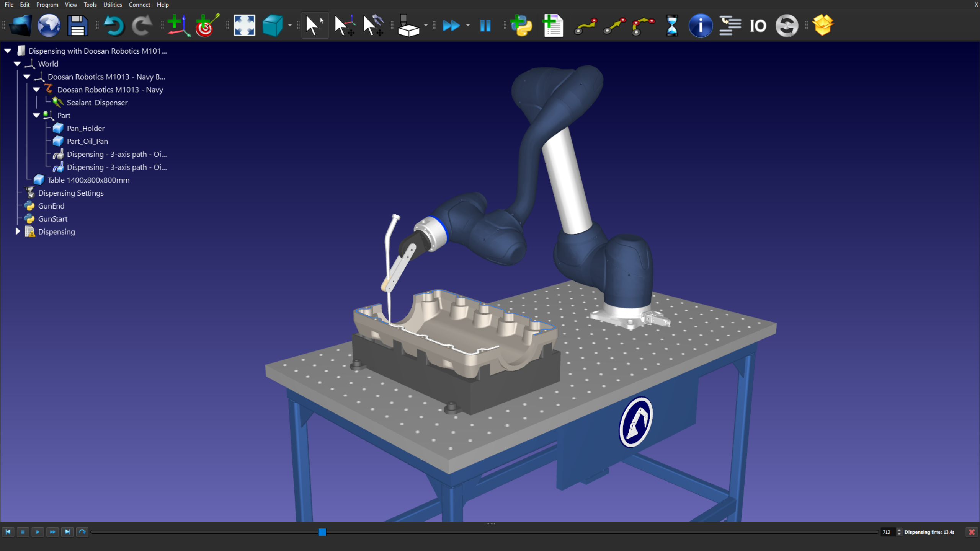Click the Move joint instruction icon
The height and width of the screenshot is (551, 980).
[586, 26]
